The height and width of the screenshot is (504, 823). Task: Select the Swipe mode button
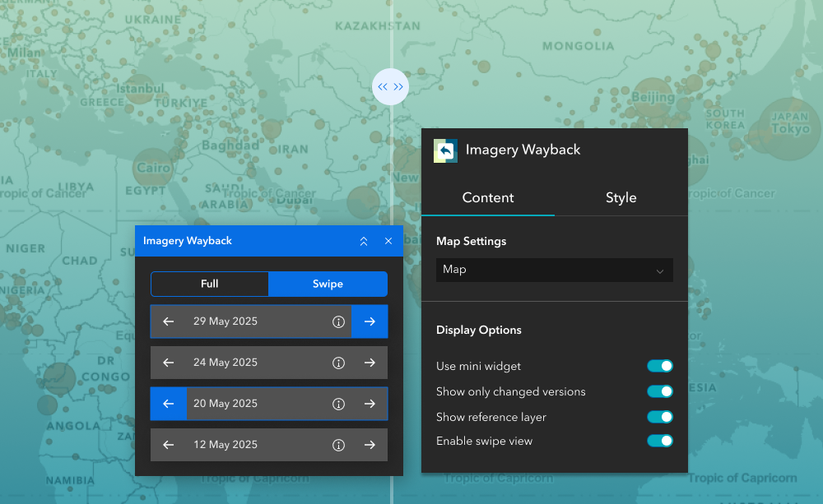[328, 284]
